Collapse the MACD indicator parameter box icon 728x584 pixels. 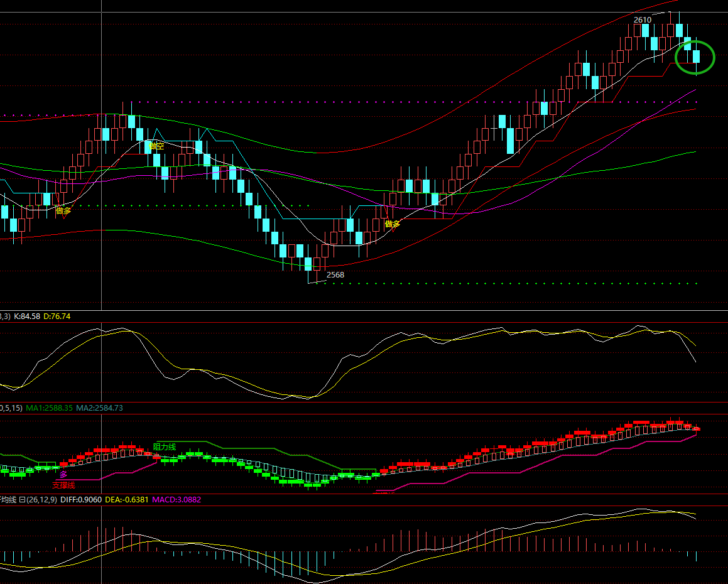coord(22,499)
